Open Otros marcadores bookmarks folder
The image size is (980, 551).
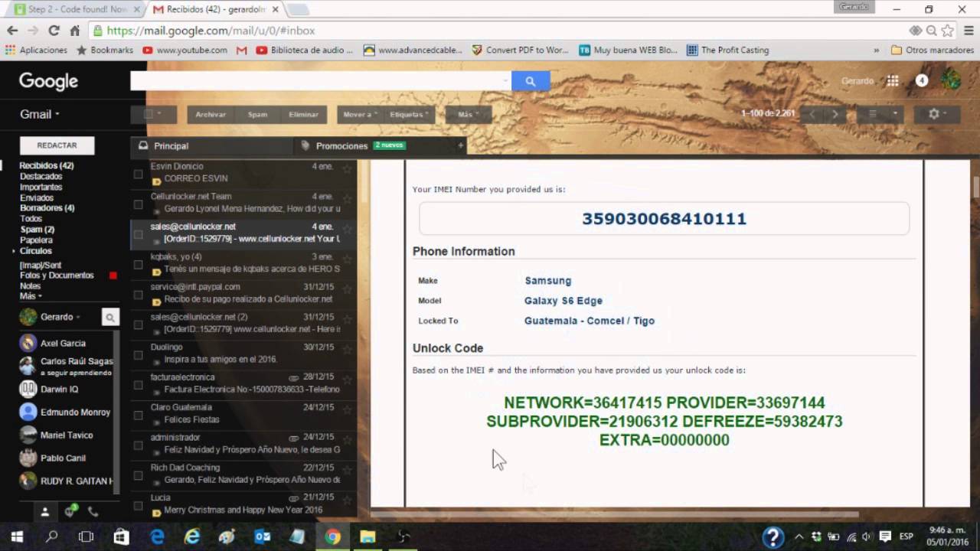(x=931, y=50)
